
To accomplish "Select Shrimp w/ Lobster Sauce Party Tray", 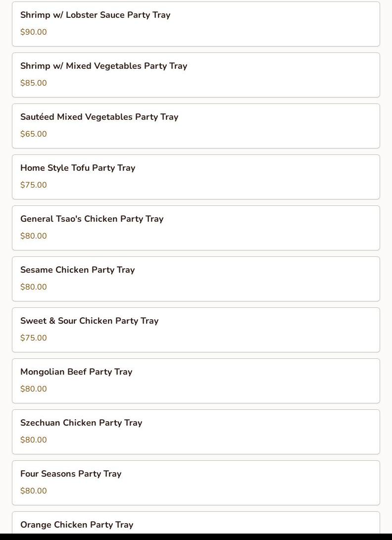I will click(95, 15).
